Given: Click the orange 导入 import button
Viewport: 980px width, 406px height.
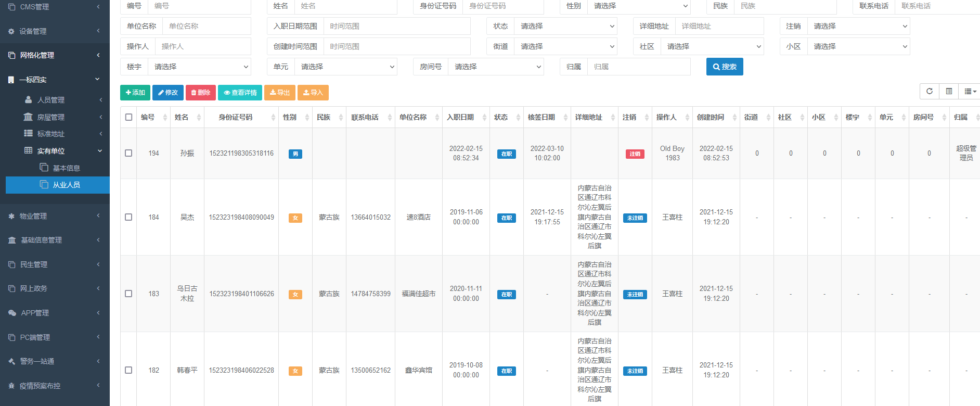Looking at the screenshot, I should click(313, 93).
